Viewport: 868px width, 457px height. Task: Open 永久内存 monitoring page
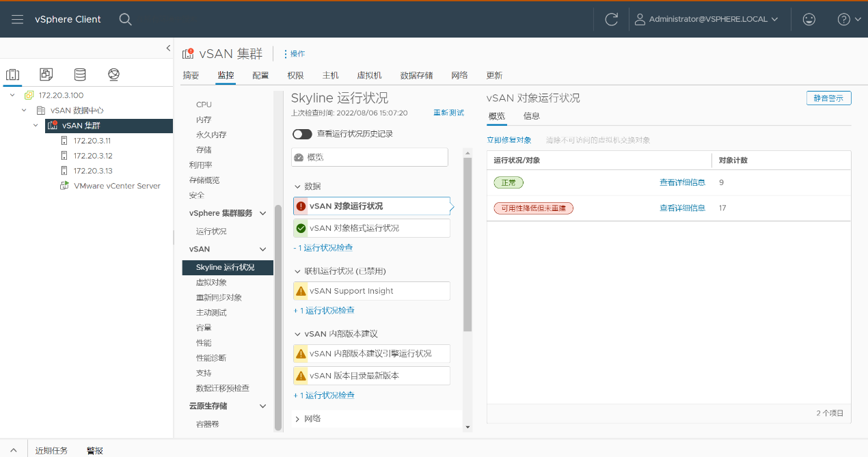[211, 135]
